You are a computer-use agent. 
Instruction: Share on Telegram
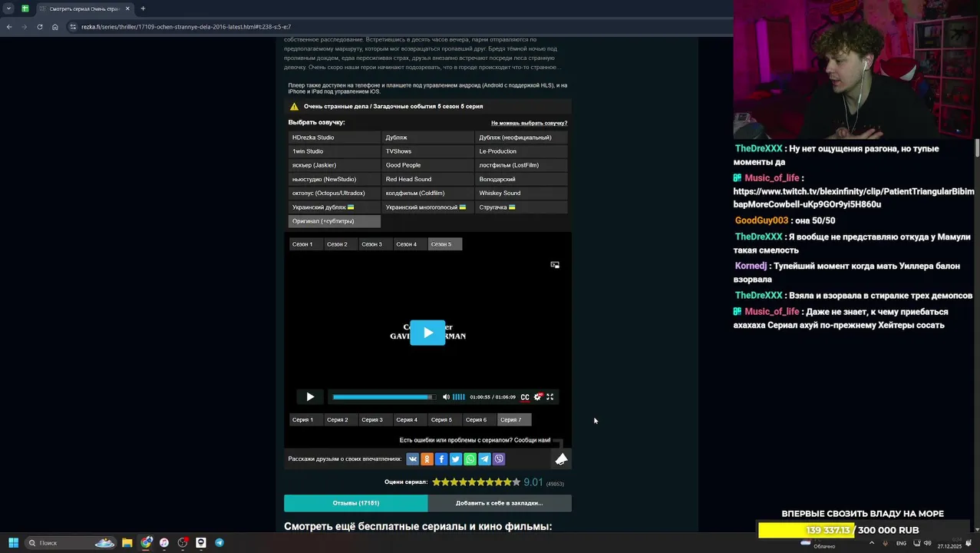[x=484, y=459]
